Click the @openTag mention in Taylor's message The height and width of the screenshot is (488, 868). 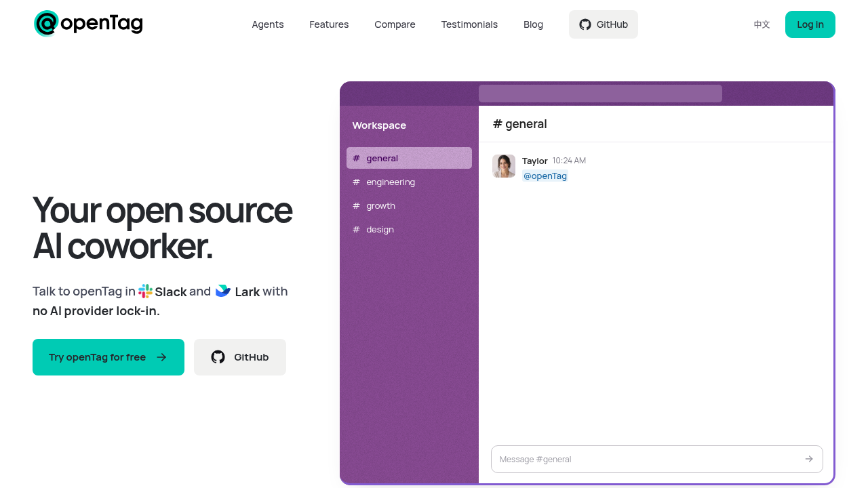pyautogui.click(x=545, y=176)
